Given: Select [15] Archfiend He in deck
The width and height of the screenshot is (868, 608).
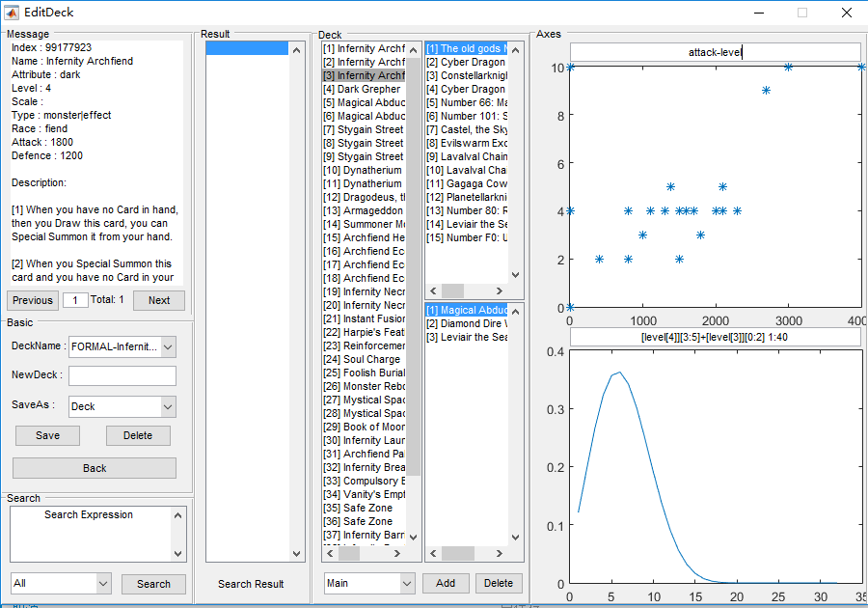Looking at the screenshot, I should (365, 237).
